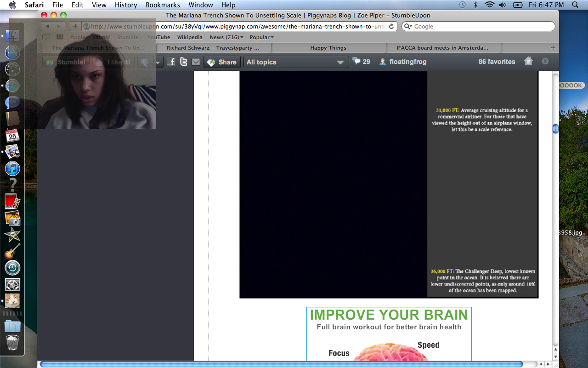This screenshot has width=588, height=368.
Task: Open StumbleUpon home icon
Action: [x=528, y=61]
